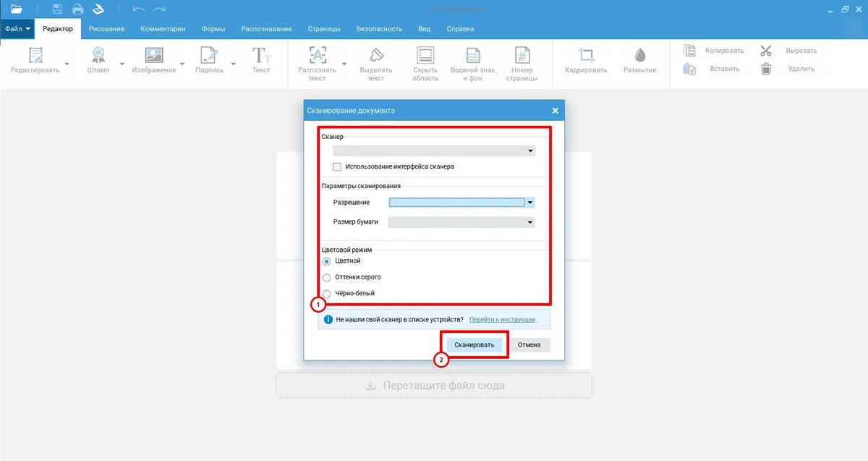
Task: Click the Распознать текст OCR icon
Action: [x=317, y=56]
